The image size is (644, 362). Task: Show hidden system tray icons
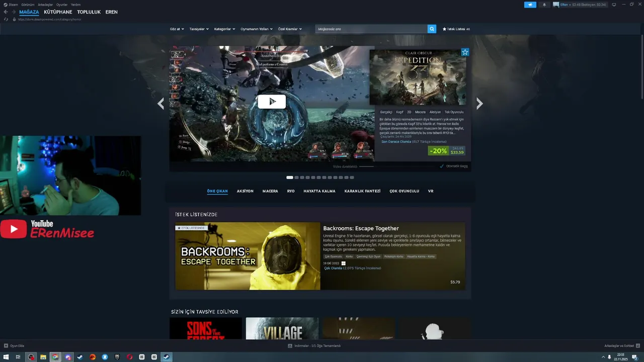[x=603, y=357]
